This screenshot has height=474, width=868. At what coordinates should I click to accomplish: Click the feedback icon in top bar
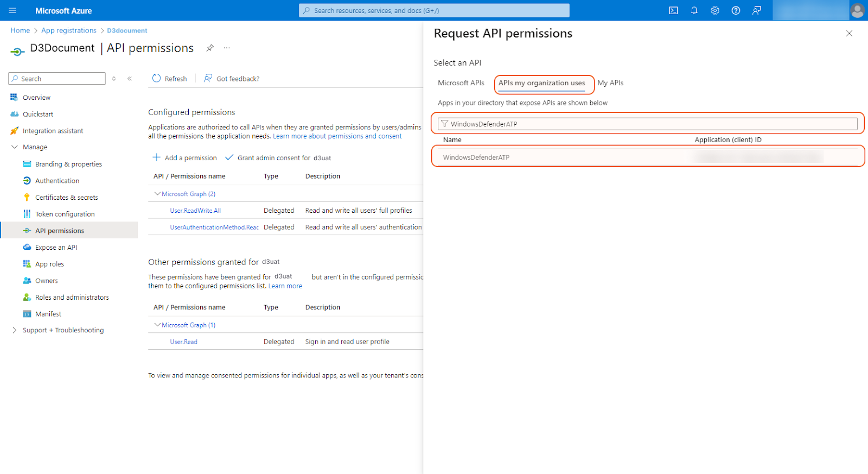point(757,10)
